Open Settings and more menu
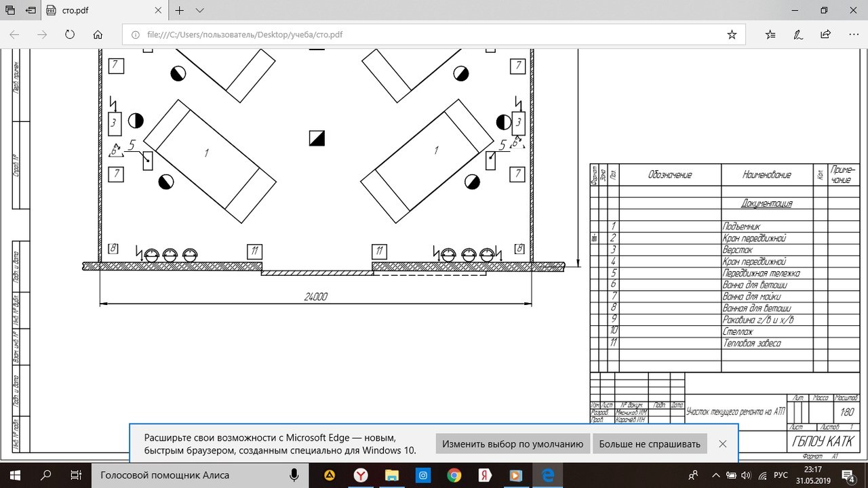Image resolution: width=868 pixels, height=488 pixels. 852,35
